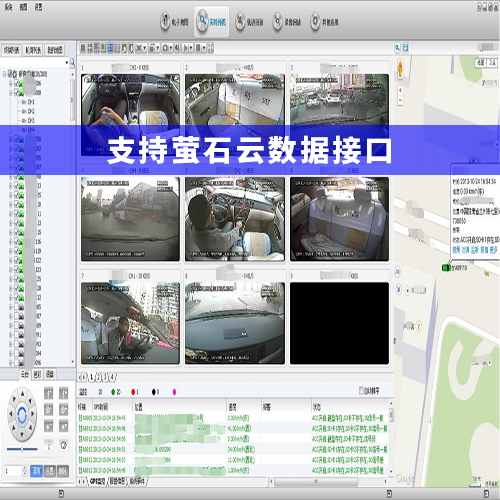The width and height of the screenshot is (500, 500).
Task: Switch to the 系统事件 bottom tab
Action: (x=137, y=481)
